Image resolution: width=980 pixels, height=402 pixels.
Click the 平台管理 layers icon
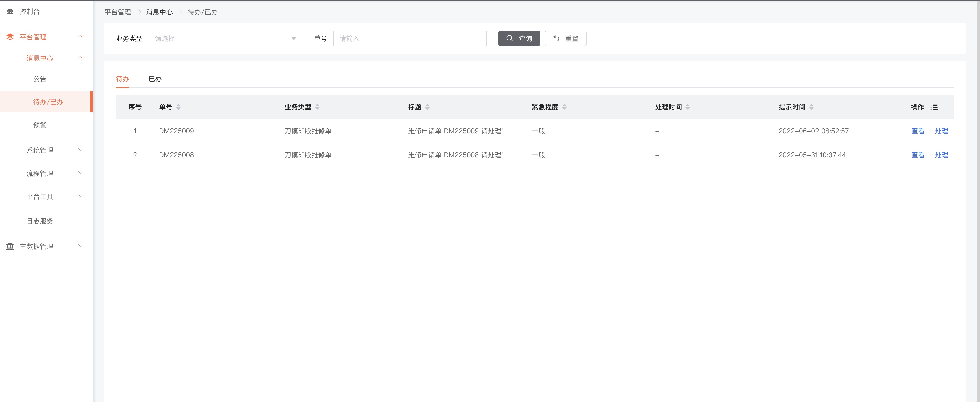[x=10, y=37]
